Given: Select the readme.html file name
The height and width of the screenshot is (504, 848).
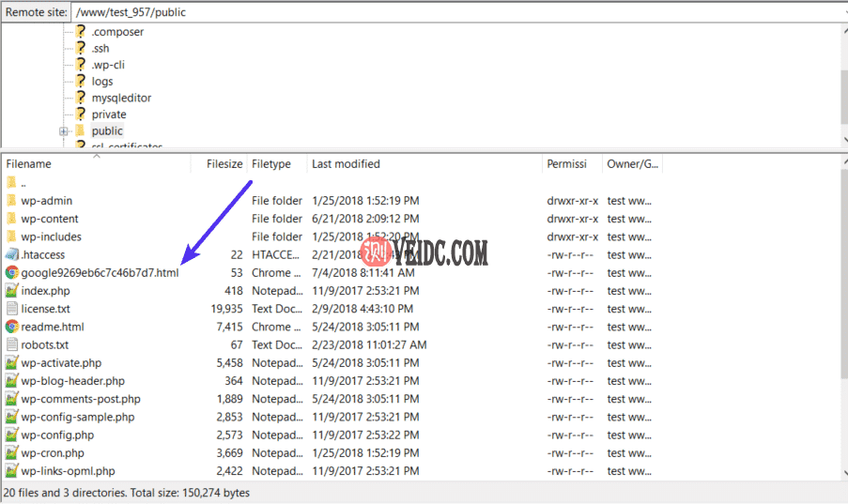Looking at the screenshot, I should (x=53, y=327).
